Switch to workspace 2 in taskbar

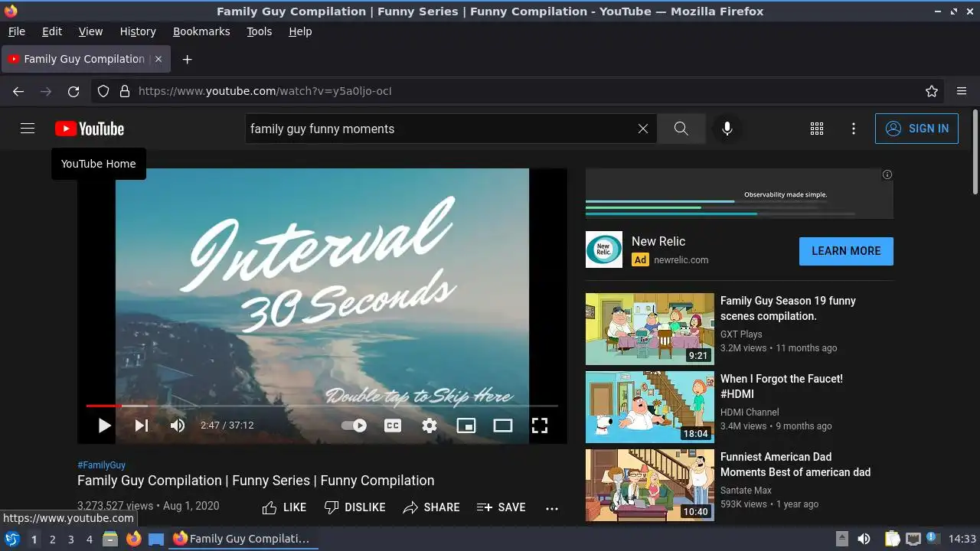coord(52,540)
